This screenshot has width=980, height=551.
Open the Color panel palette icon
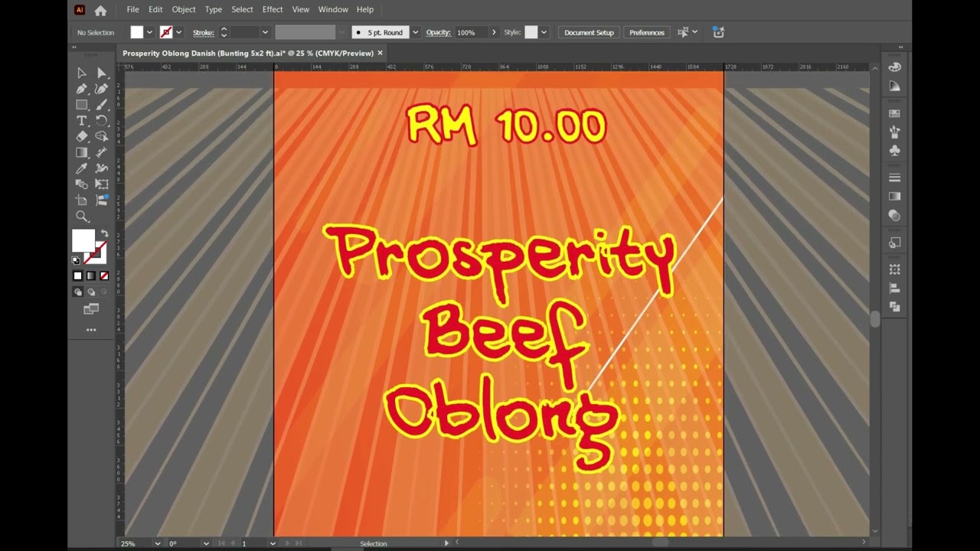pyautogui.click(x=894, y=67)
